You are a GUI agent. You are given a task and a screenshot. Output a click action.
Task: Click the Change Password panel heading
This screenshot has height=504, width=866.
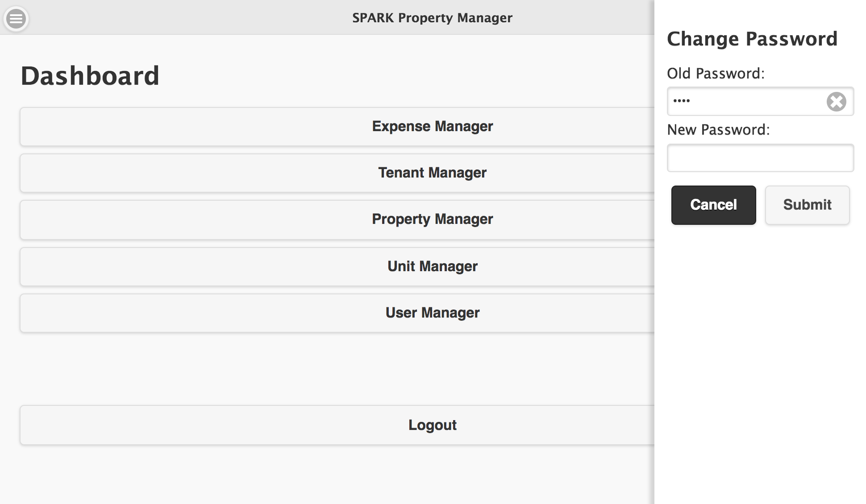[x=752, y=39]
